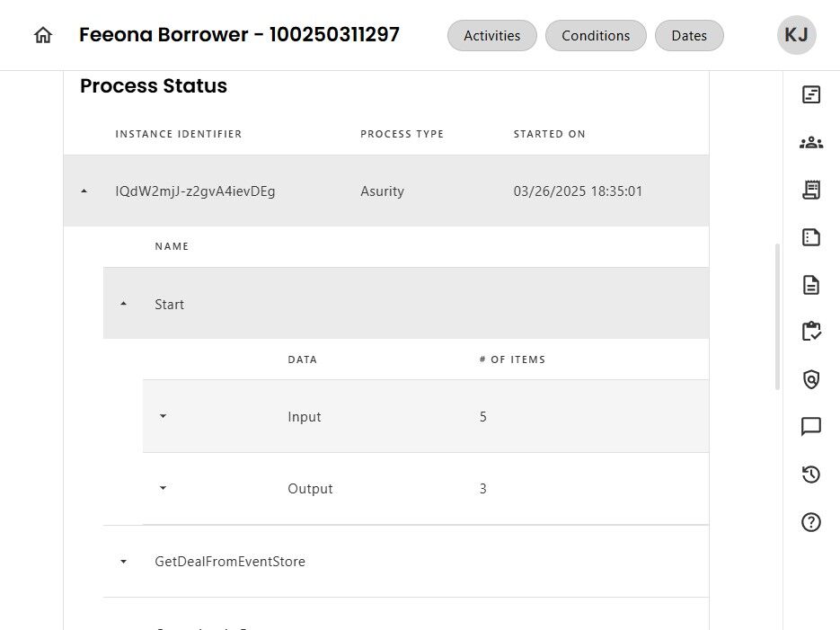Collapse the IQdW2mjJ-z2gvA4ievDEg instance row
This screenshot has width=840, height=630.
tap(84, 191)
